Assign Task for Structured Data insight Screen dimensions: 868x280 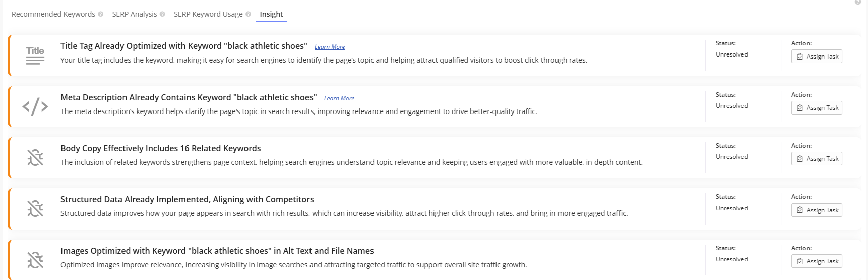[817, 210]
